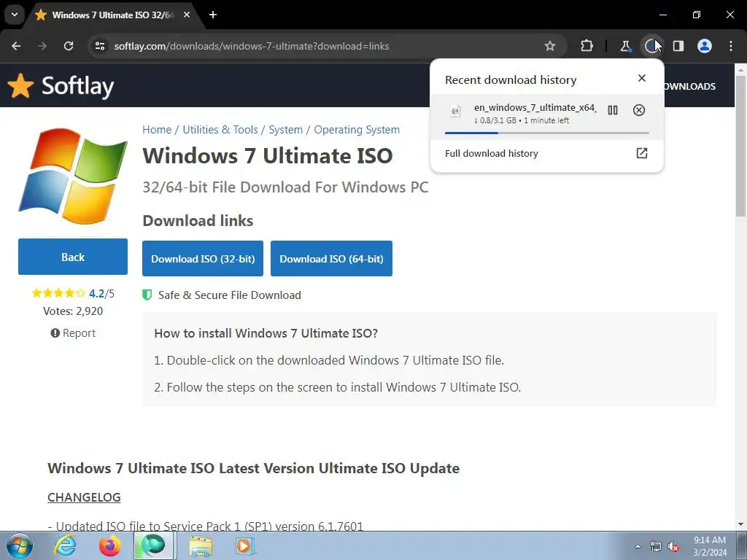Open Chrome Labs flask icon
The image size is (747, 560).
point(625,46)
